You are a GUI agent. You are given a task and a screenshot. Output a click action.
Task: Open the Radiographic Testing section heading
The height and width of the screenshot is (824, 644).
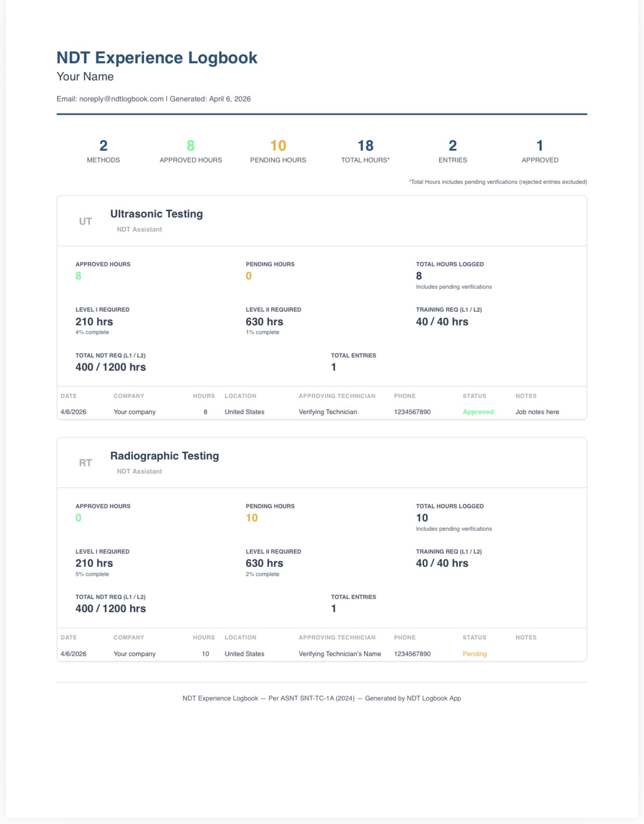[164, 456]
